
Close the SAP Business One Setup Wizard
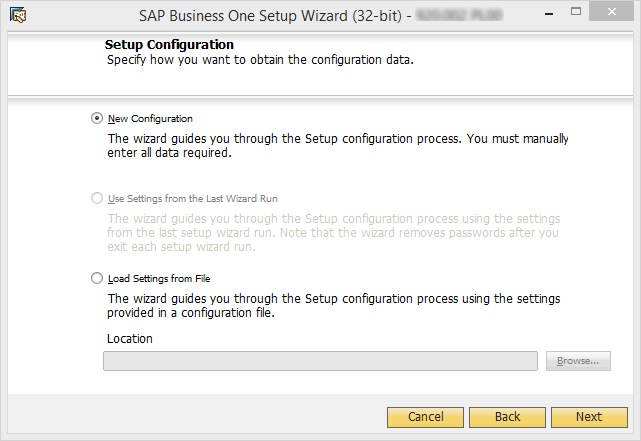pos(612,11)
